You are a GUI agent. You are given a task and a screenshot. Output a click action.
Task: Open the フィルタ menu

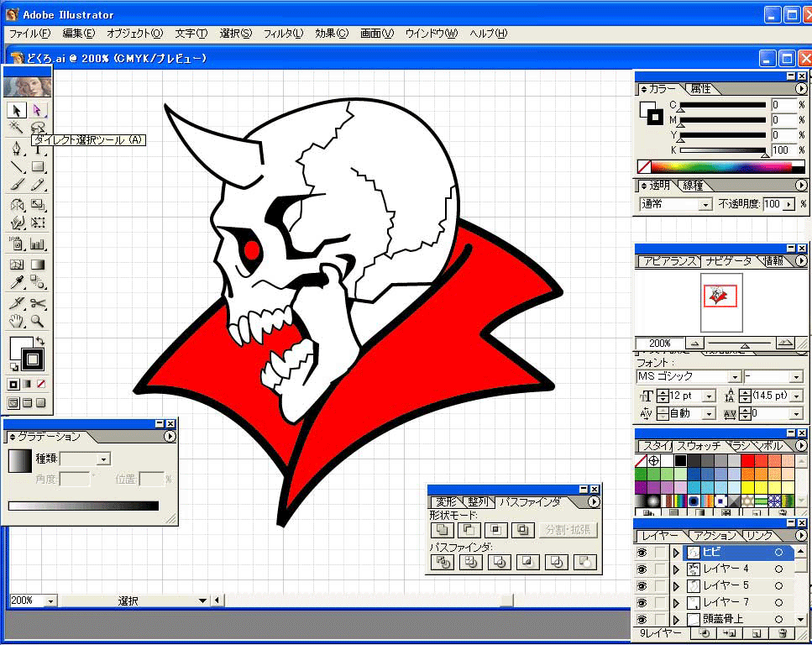(x=283, y=34)
